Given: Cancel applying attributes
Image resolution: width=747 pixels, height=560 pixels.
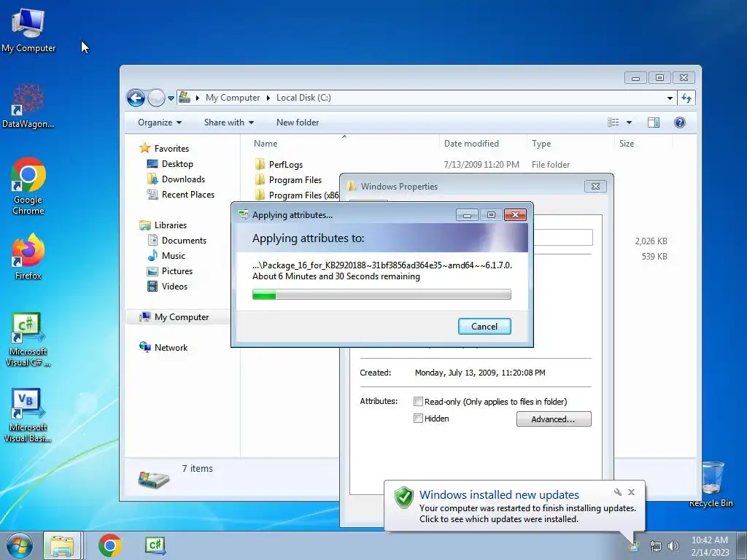Looking at the screenshot, I should click(x=484, y=326).
